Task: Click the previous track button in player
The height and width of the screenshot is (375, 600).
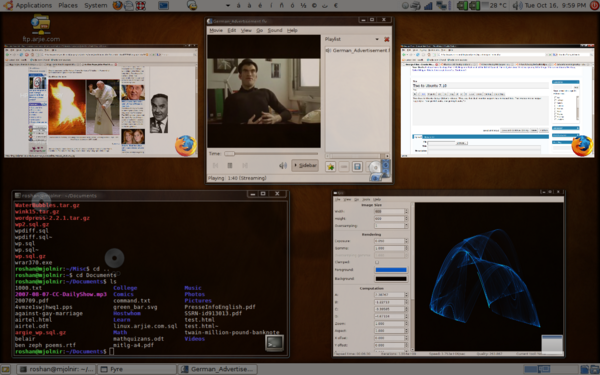Action: [215, 165]
